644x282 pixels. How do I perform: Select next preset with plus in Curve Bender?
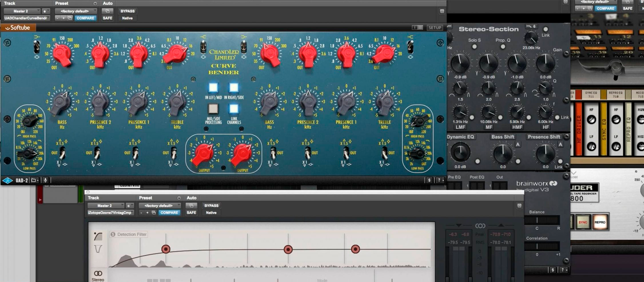(63, 18)
